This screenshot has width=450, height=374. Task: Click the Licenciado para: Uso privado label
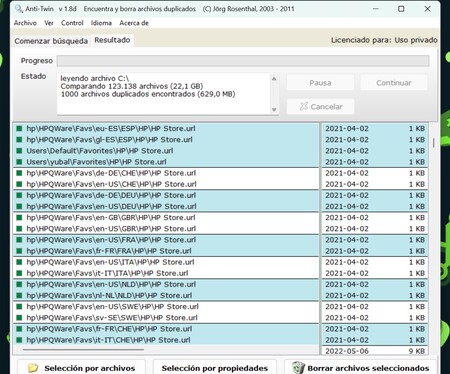384,40
